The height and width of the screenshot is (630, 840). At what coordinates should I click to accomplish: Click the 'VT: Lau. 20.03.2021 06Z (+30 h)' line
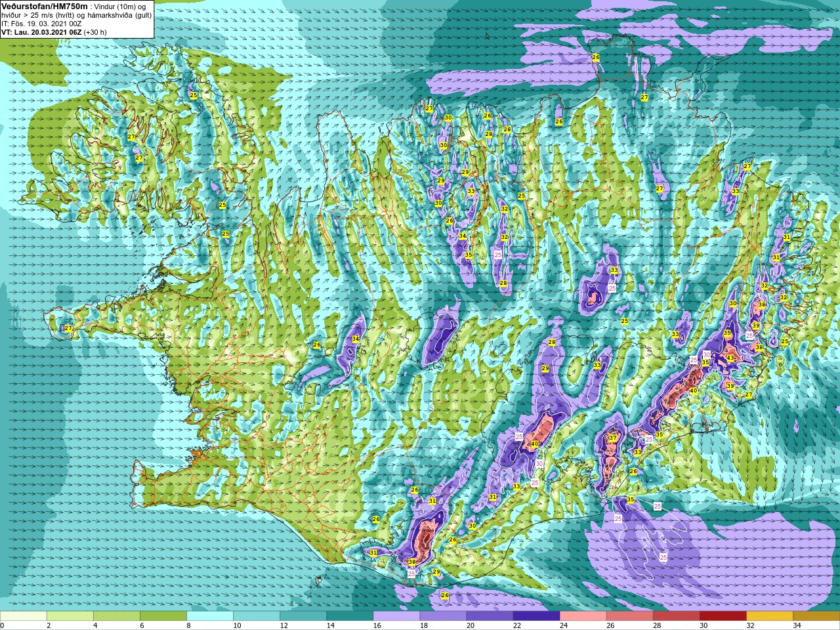(54, 32)
